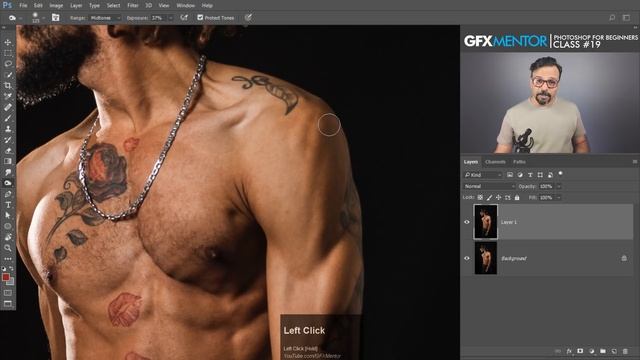Viewport: 640px width, 360px height.
Task: Hide the Background layer eye icon
Action: pyautogui.click(x=467, y=258)
